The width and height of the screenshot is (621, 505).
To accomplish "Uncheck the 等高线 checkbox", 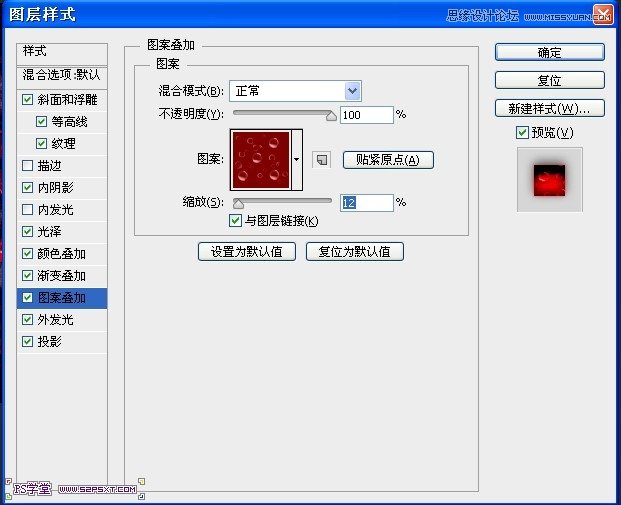I will (41, 122).
